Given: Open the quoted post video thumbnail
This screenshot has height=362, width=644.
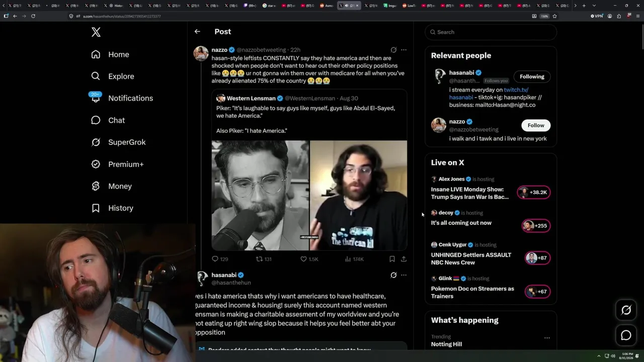Looking at the screenshot, I should pos(309,196).
